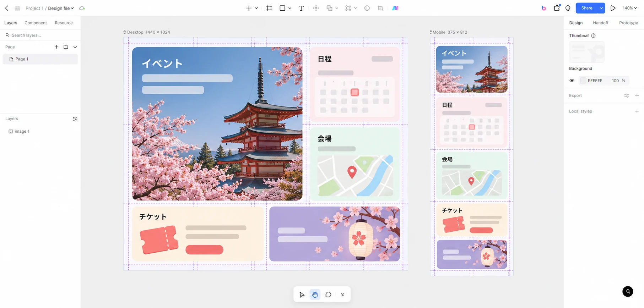Open the hamburger main menu

(x=17, y=8)
